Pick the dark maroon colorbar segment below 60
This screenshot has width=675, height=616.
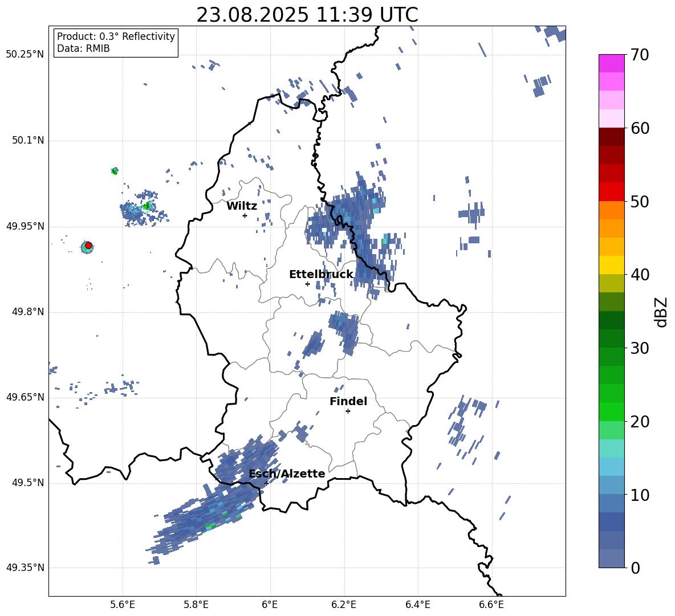click(611, 137)
